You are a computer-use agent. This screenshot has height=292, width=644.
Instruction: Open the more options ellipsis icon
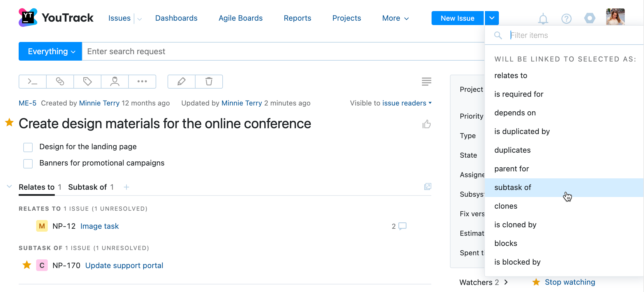[142, 82]
